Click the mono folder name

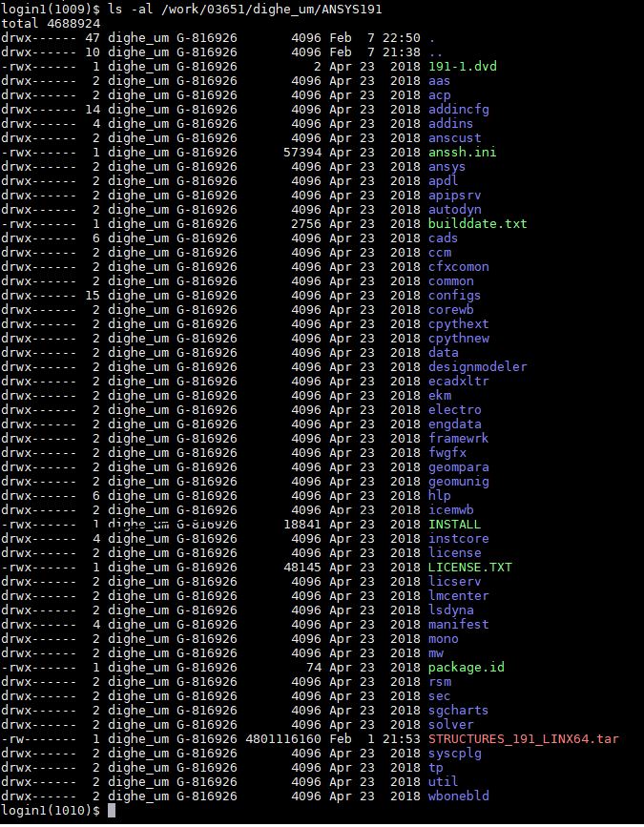(x=443, y=639)
